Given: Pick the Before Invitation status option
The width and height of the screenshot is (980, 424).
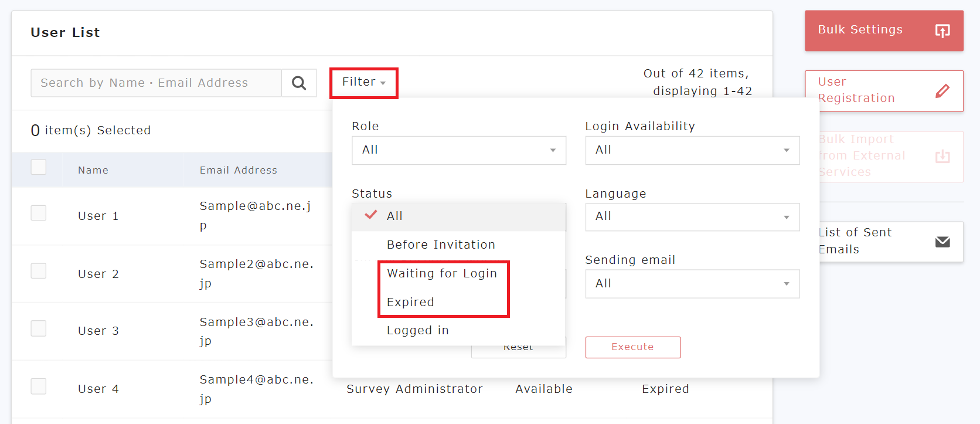Looking at the screenshot, I should (441, 245).
